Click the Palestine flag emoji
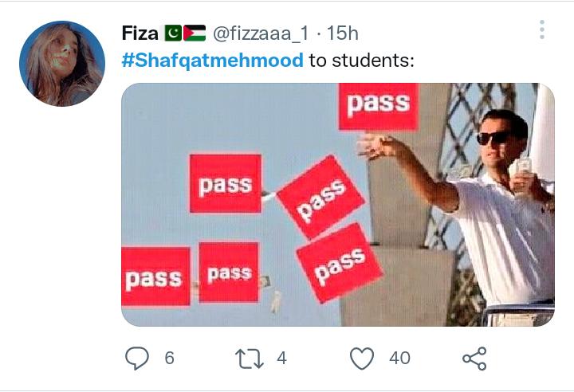Viewport: 574px width, 392px height. (x=195, y=33)
